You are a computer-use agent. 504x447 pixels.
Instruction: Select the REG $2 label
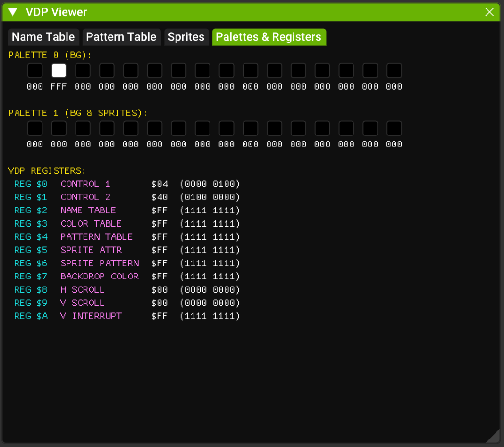(31, 211)
